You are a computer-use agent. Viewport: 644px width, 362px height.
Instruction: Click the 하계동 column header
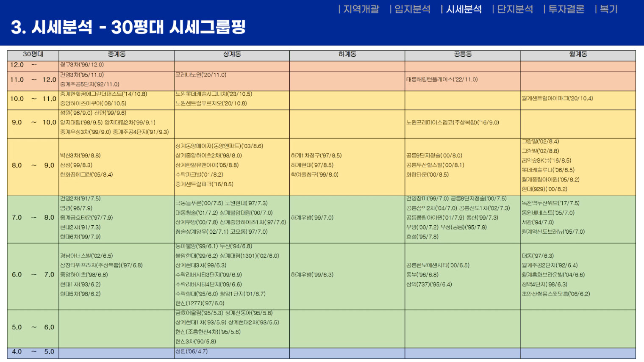pyautogui.click(x=347, y=55)
